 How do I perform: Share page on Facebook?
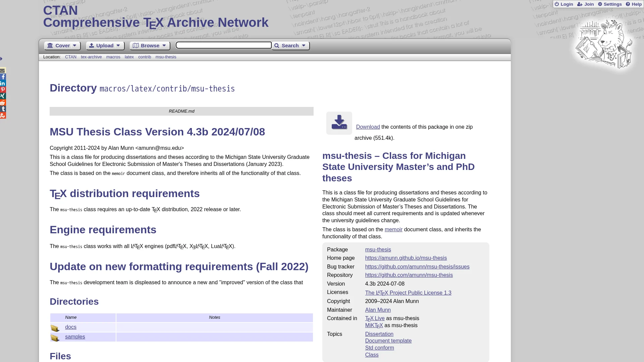coord(3,77)
